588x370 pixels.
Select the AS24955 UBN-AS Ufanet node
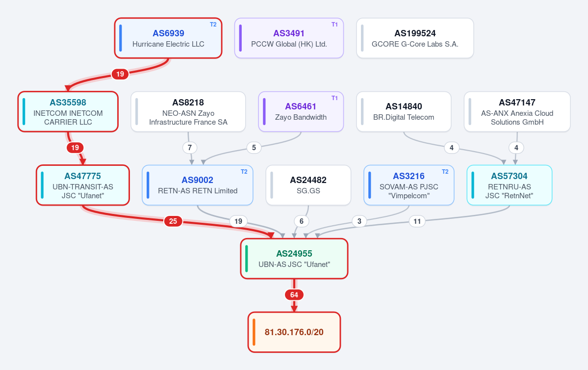294,259
